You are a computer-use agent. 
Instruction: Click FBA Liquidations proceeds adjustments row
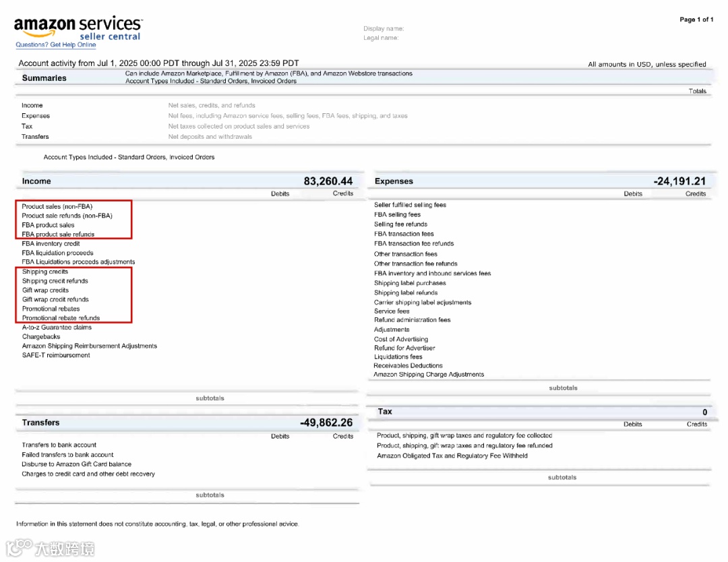point(78,261)
